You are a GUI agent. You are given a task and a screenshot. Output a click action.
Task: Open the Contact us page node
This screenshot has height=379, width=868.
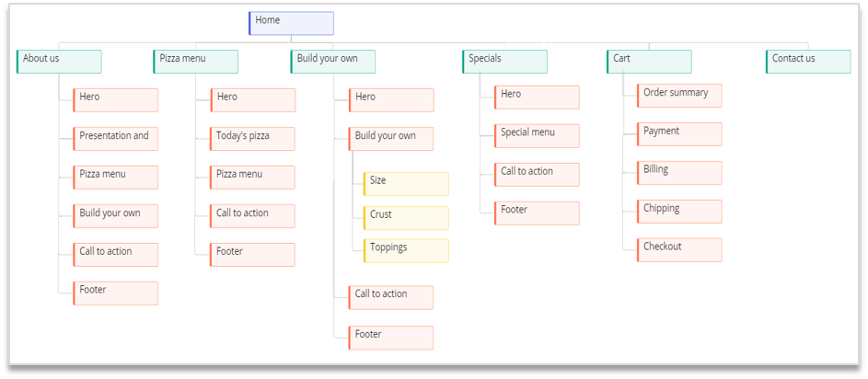click(x=808, y=62)
